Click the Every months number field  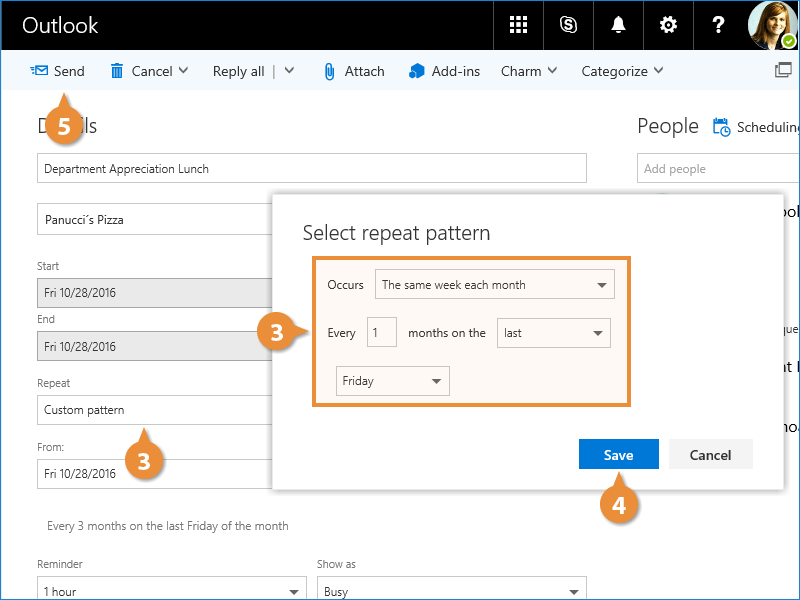click(x=381, y=333)
